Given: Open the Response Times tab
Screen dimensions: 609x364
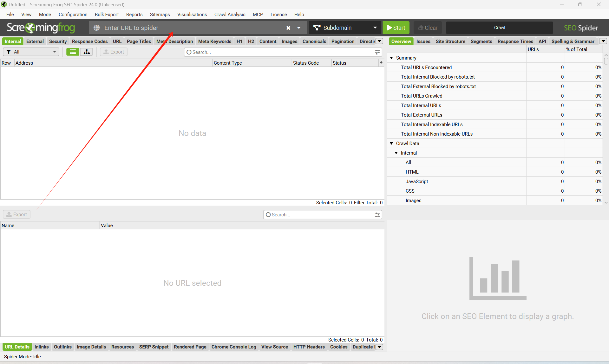Looking at the screenshot, I should point(515,42).
